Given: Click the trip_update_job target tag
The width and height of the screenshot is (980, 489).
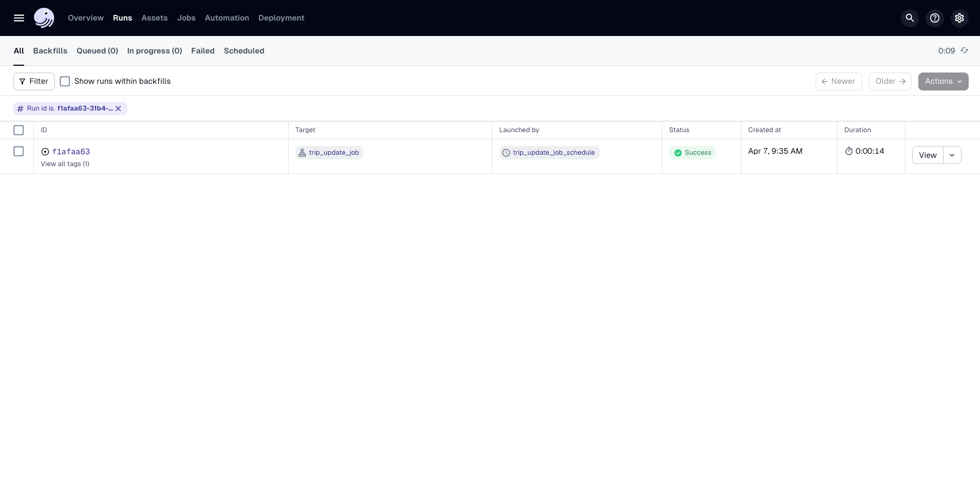Looking at the screenshot, I should click(x=329, y=153).
